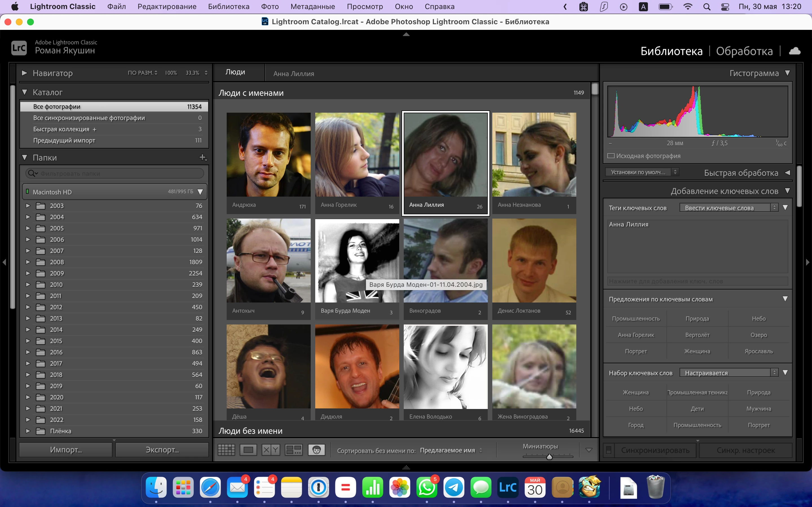The height and width of the screenshot is (507, 812).
Task: Expand the 2009 folder
Action: coord(28,273)
